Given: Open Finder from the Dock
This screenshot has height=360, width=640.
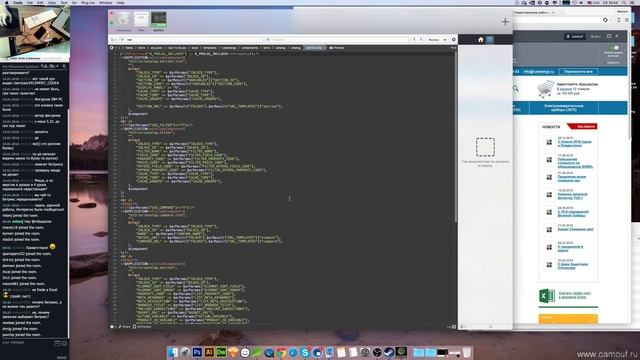Looking at the screenshot, I should tap(173, 352).
